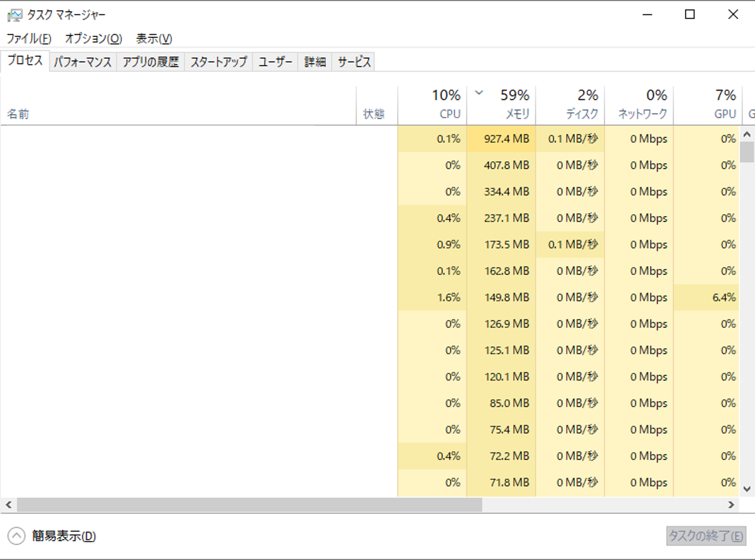Open the ファイル(F) menu
The width and height of the screenshot is (755, 560).
29,39
